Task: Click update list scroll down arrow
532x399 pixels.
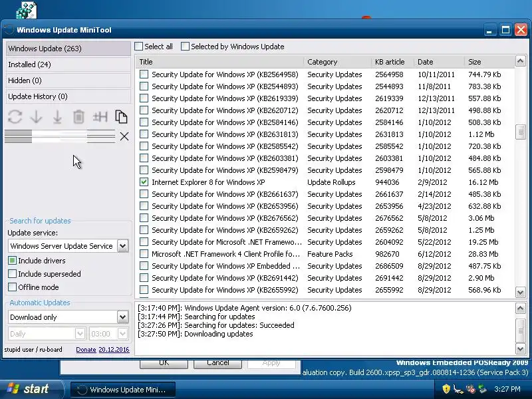Action: point(520,292)
